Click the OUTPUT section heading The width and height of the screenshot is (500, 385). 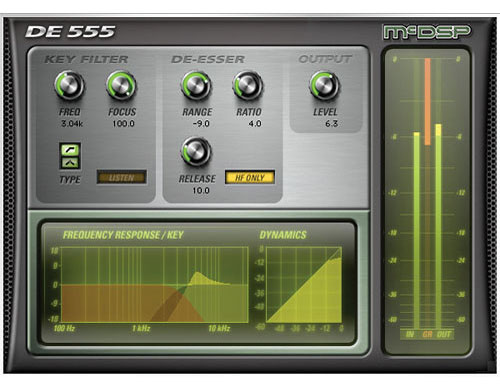coord(325,59)
